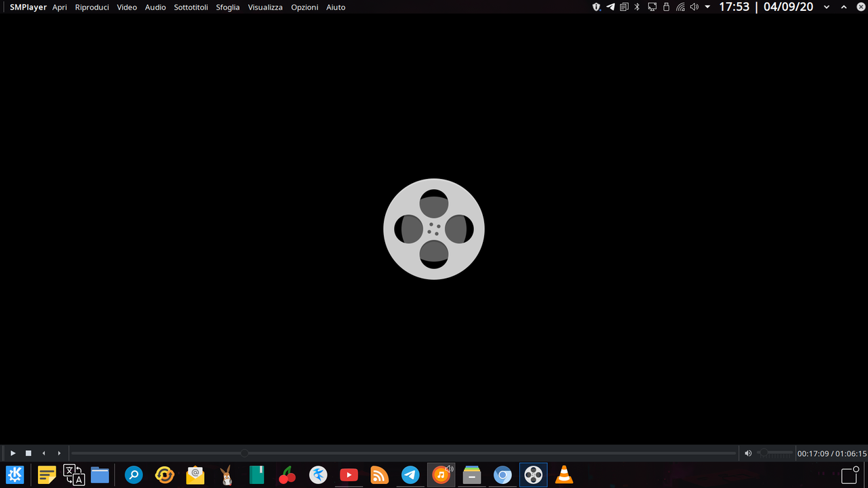Image resolution: width=868 pixels, height=488 pixels.
Task: Launch the red YouTube app icon
Action: click(x=349, y=475)
